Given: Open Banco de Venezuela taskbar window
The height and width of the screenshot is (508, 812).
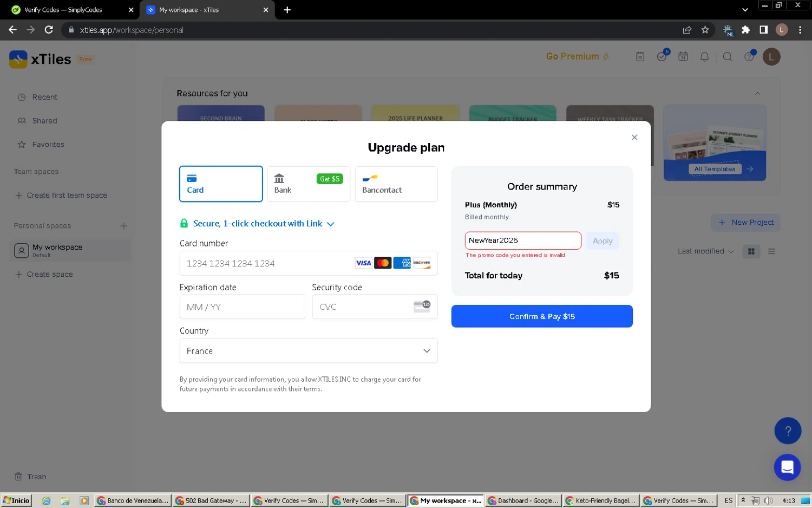Looking at the screenshot, I should [133, 500].
